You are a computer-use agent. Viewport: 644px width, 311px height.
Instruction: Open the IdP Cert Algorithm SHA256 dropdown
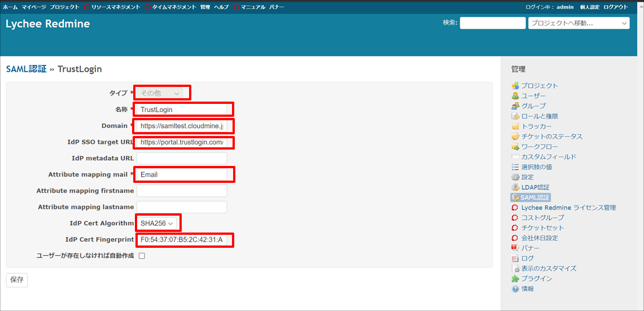[x=157, y=223]
